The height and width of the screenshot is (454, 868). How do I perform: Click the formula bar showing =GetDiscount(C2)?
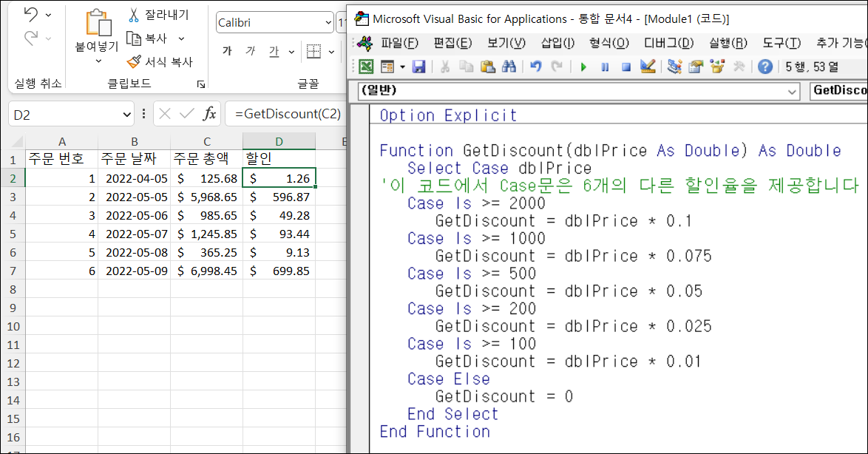[287, 114]
